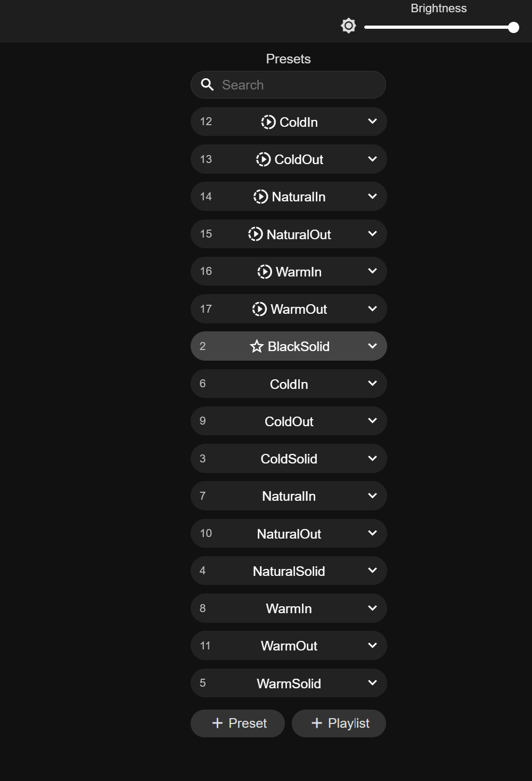Expand the ColdSolid preset details
Image resolution: width=532 pixels, height=781 pixels.
[x=372, y=458]
